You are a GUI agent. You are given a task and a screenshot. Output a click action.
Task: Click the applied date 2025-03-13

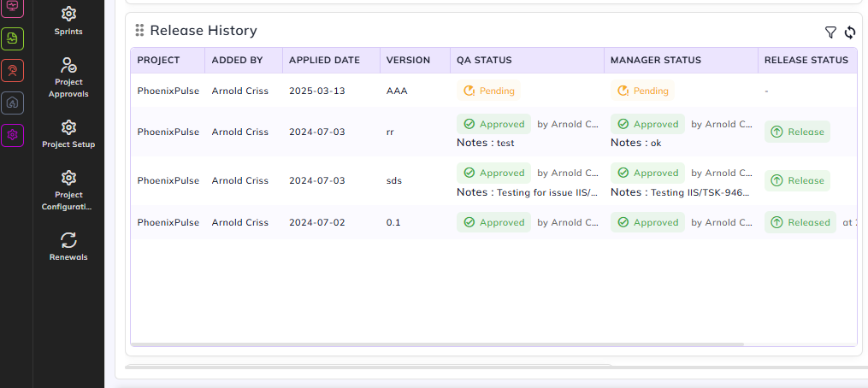click(x=316, y=91)
